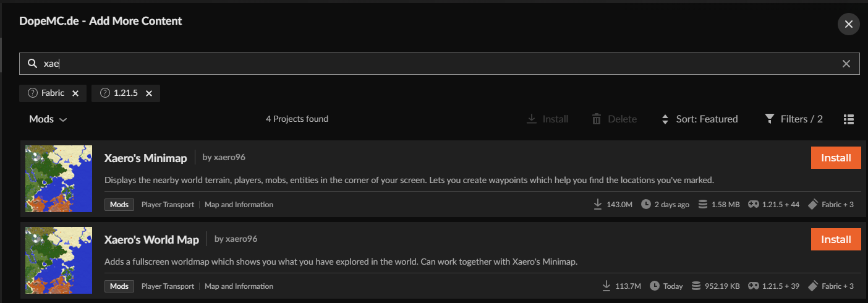Screen dimensions: 868x303
Task: Click the Delete toolbar action
Action: coord(614,119)
